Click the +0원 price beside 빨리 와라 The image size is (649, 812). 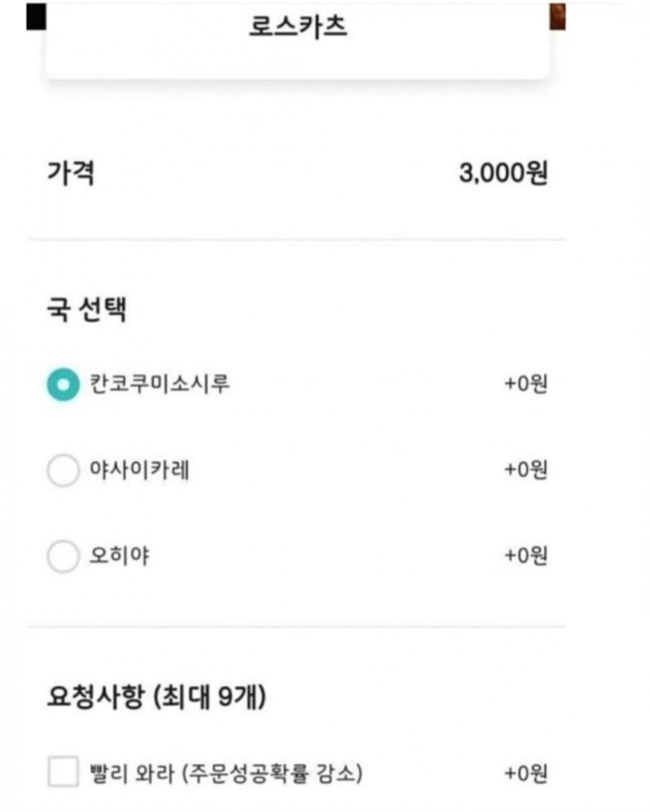point(525,774)
